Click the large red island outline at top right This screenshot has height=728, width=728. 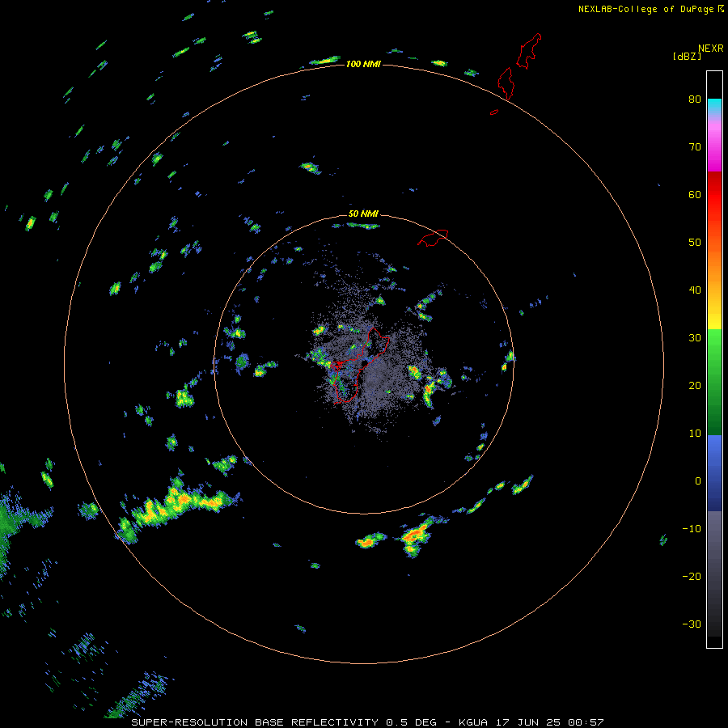pos(528,51)
